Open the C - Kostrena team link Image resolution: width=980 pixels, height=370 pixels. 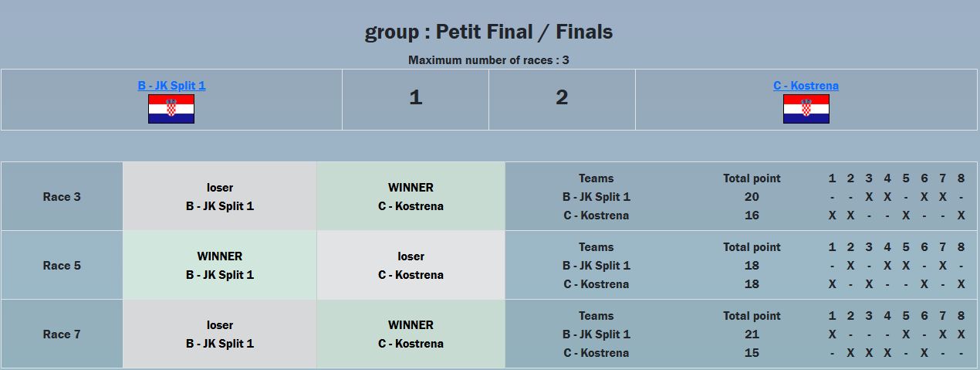(806, 86)
